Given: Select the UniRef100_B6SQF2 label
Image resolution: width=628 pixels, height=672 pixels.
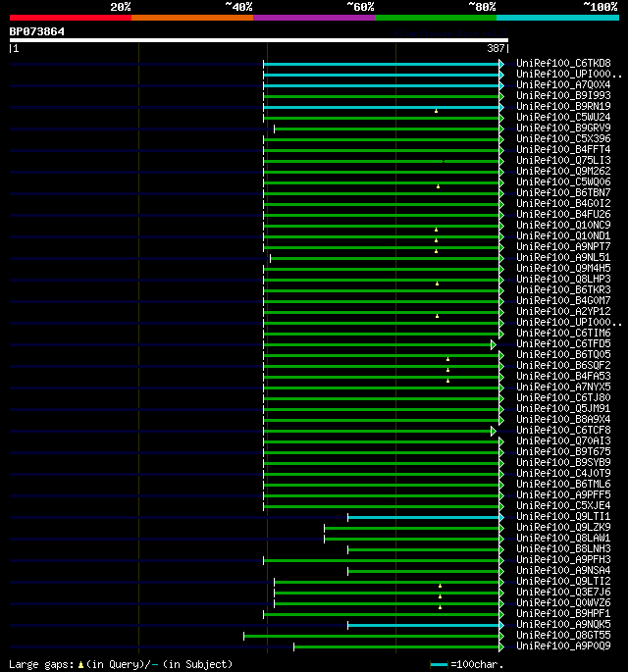Looking at the screenshot, I should tap(563, 365).
